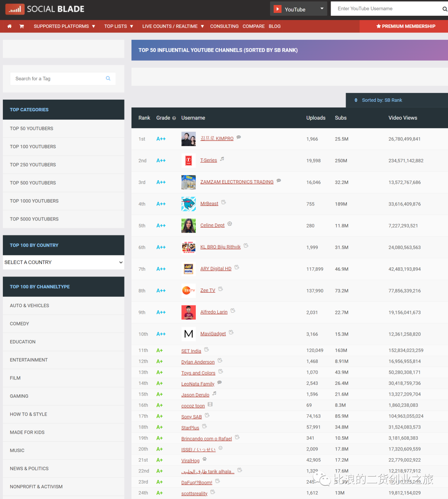Click the category icon beside ZAMZAM ELECTRONICS TRADING

(279, 181)
